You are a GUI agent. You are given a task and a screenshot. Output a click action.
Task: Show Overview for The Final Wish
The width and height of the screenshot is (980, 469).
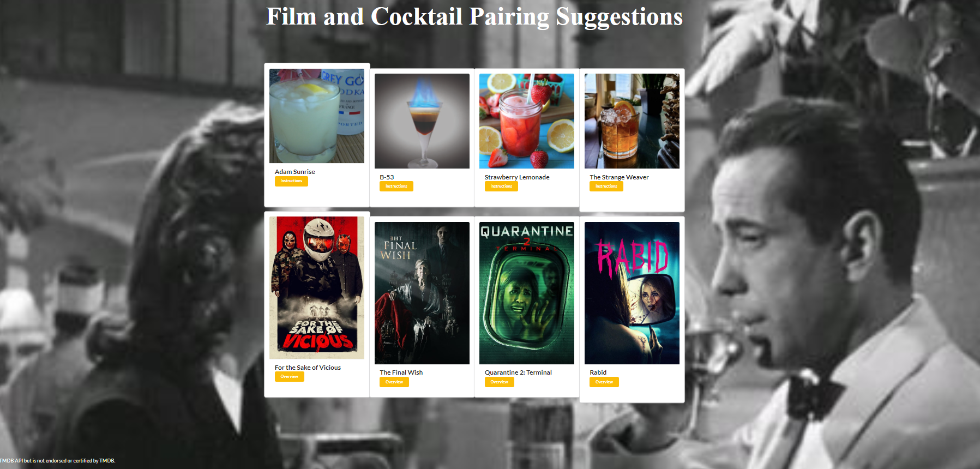pyautogui.click(x=394, y=382)
